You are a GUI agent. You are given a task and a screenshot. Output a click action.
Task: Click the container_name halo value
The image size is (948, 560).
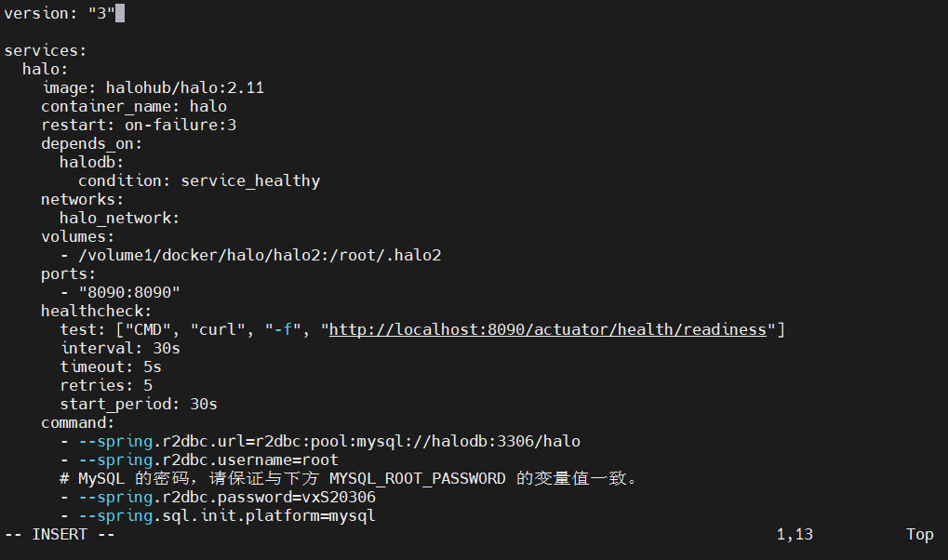[207, 106]
